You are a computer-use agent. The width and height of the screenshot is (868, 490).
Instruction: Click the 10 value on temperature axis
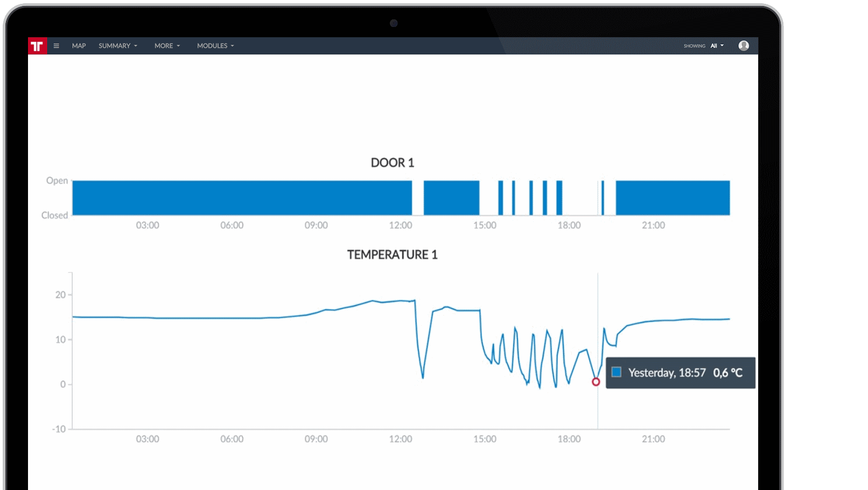tap(60, 339)
